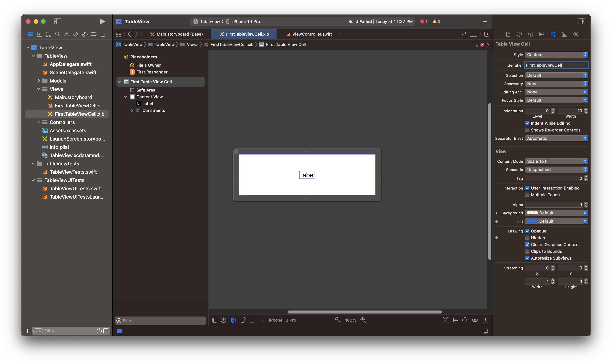Toggle the Clips to Bounds checkbox
The image size is (612, 364).
click(x=527, y=251)
